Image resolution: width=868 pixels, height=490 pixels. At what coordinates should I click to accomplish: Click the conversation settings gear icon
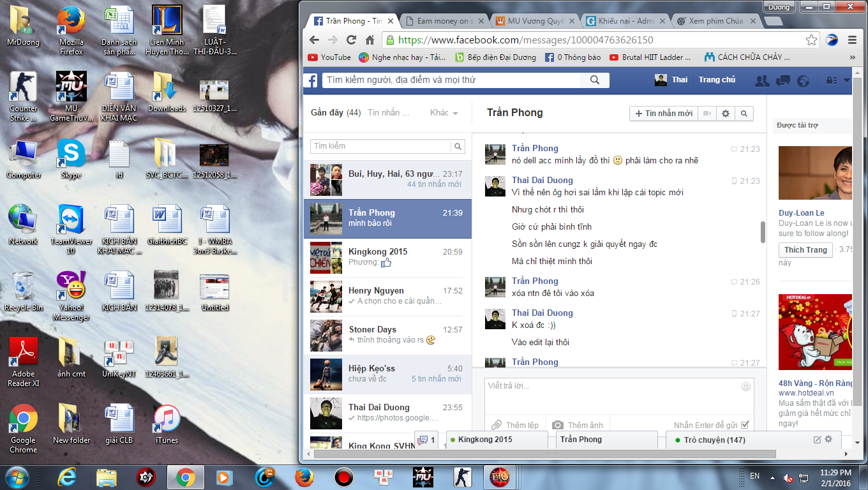pyautogui.click(x=725, y=114)
